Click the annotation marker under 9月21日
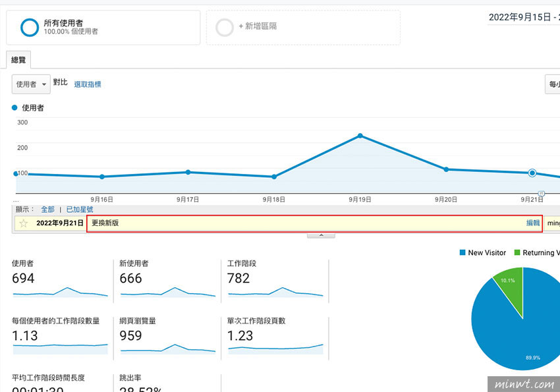Screen dimensions: 560x392 pyautogui.click(x=542, y=194)
